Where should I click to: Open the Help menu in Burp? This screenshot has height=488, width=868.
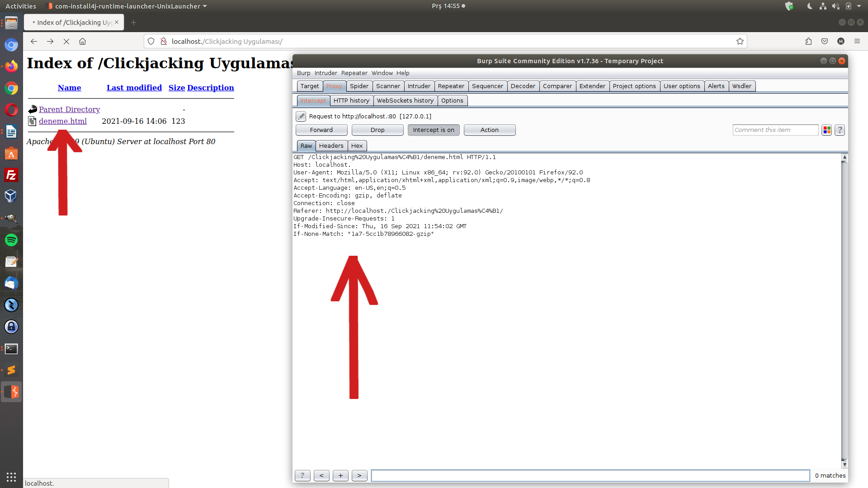[x=403, y=73]
